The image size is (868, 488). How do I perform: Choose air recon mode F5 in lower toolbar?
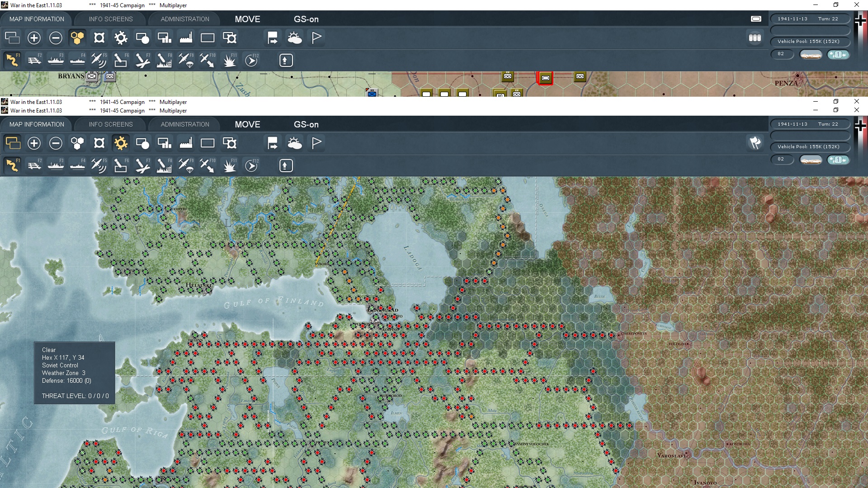point(99,166)
